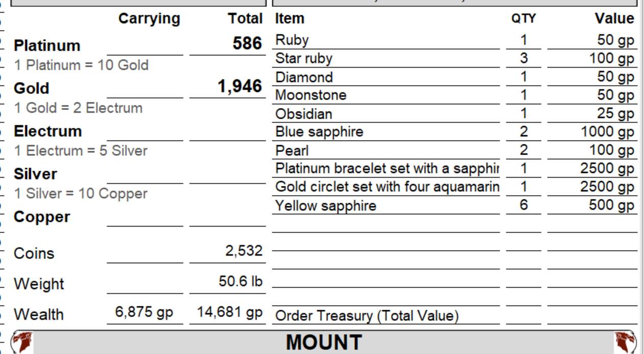Edit the Star ruby quantity field
The image size is (644, 354).
(524, 59)
